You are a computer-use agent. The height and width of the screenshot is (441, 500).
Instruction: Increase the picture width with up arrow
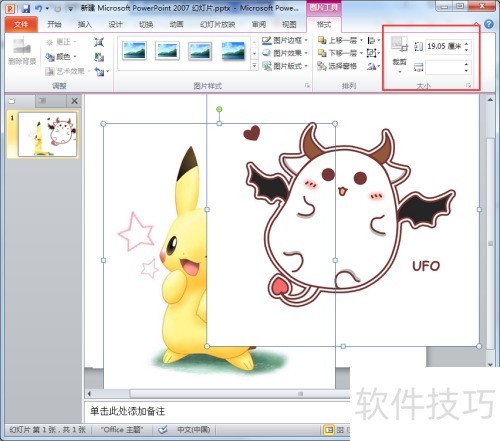[x=466, y=64]
